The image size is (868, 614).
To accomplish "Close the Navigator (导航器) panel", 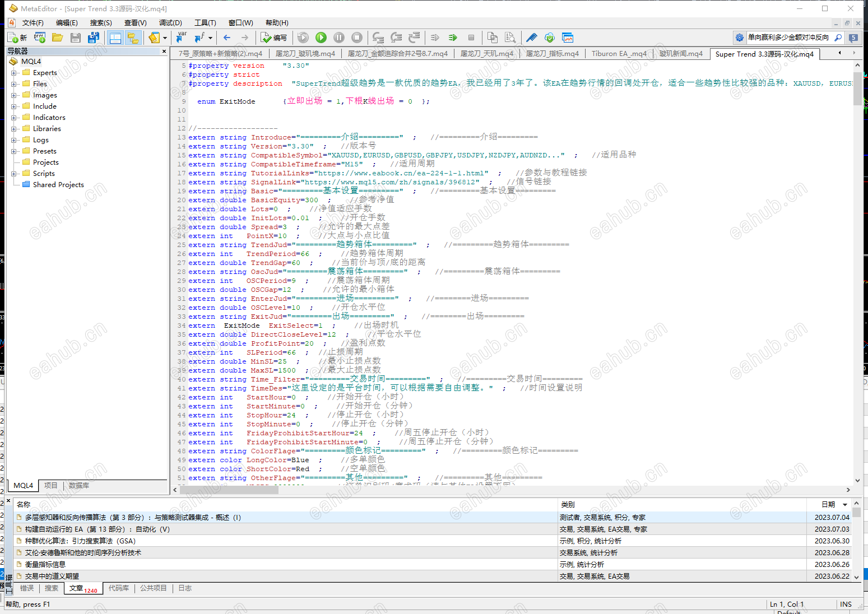I will click(x=164, y=51).
